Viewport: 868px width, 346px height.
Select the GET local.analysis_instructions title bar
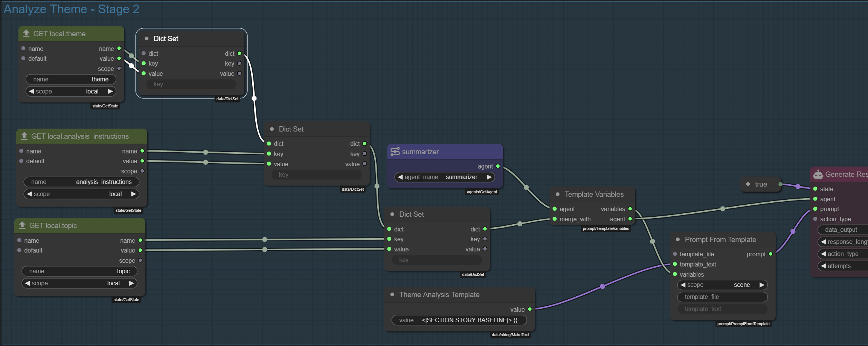pyautogui.click(x=82, y=136)
